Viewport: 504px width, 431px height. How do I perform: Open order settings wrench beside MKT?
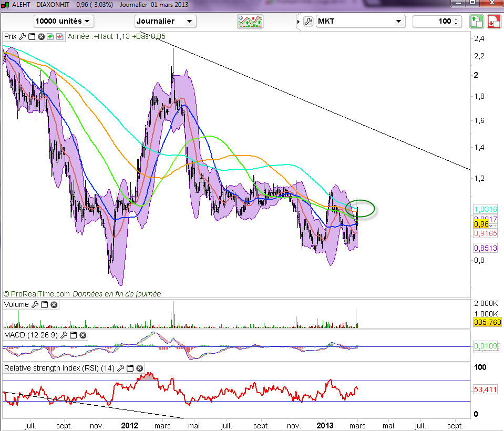coord(308,22)
